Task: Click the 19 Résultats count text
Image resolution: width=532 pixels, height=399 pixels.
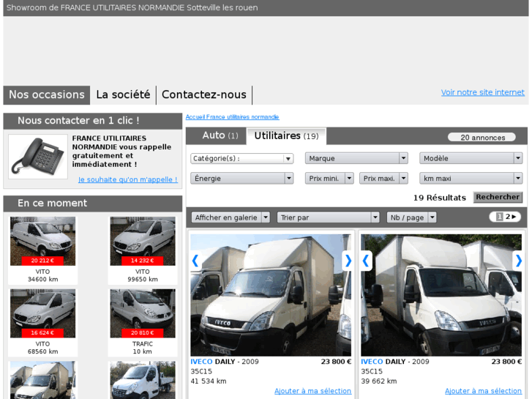Action: coord(439,198)
